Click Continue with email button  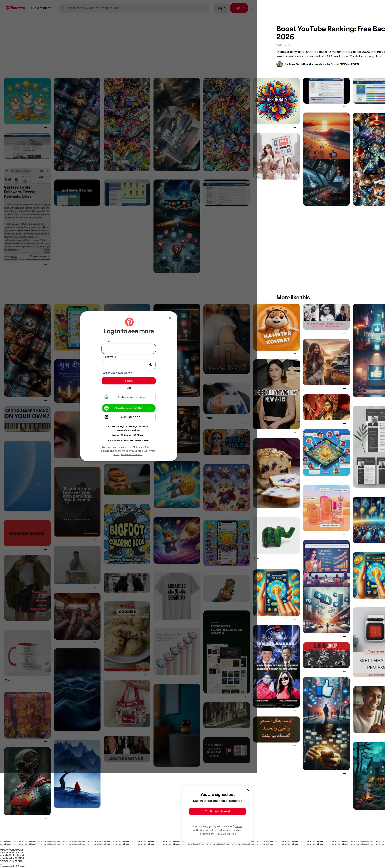pyautogui.click(x=217, y=811)
